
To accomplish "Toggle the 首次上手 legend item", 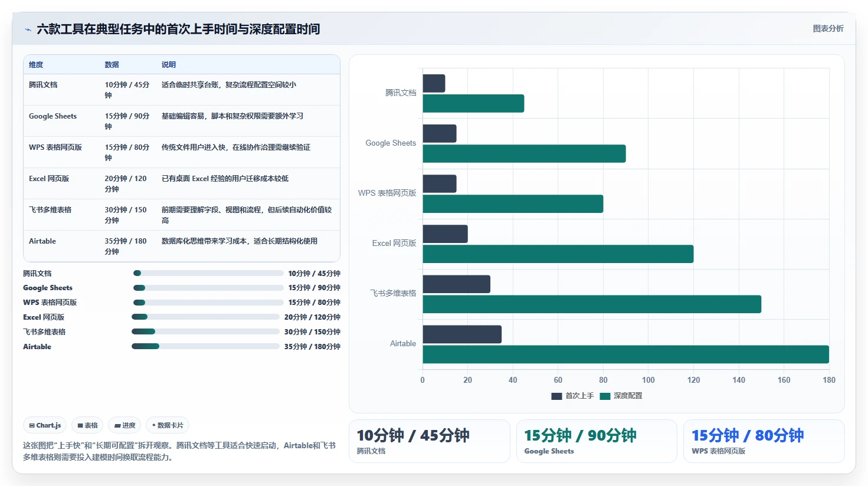I will pyautogui.click(x=572, y=396).
